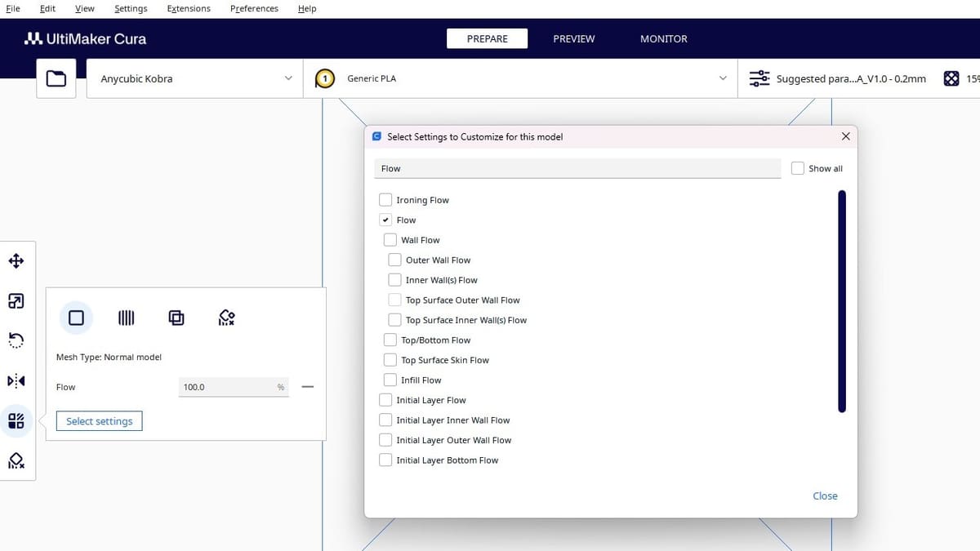Open the Settings menu
The image size is (980, 551).
131,8
